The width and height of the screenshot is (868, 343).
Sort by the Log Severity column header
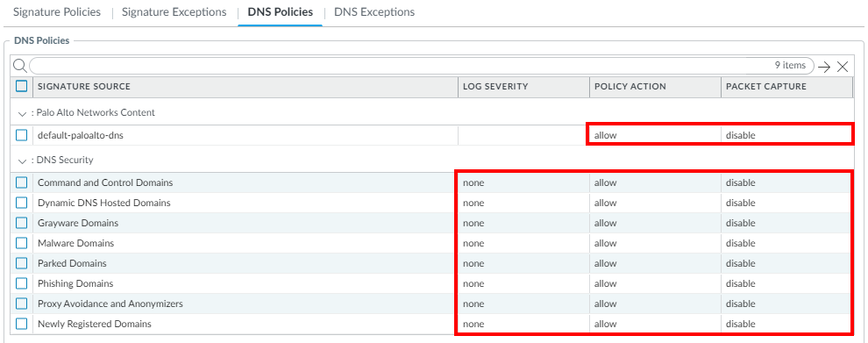click(523, 87)
